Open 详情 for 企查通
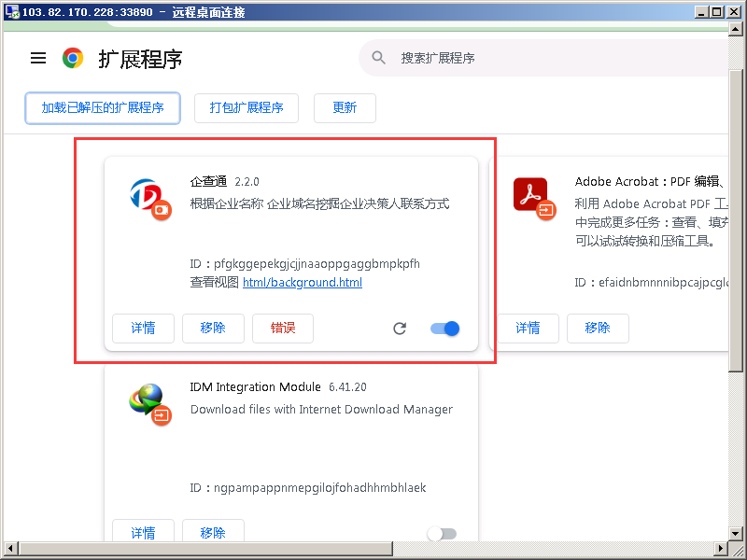The image size is (747, 560). pos(143,329)
